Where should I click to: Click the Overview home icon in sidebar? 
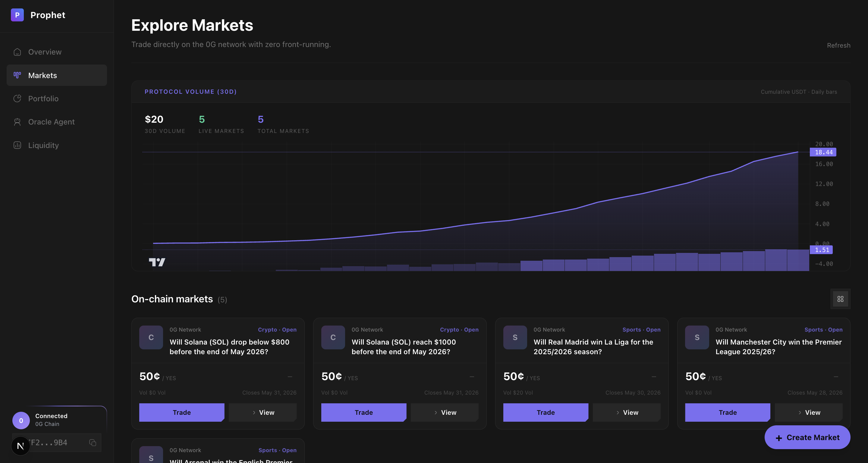tap(17, 52)
